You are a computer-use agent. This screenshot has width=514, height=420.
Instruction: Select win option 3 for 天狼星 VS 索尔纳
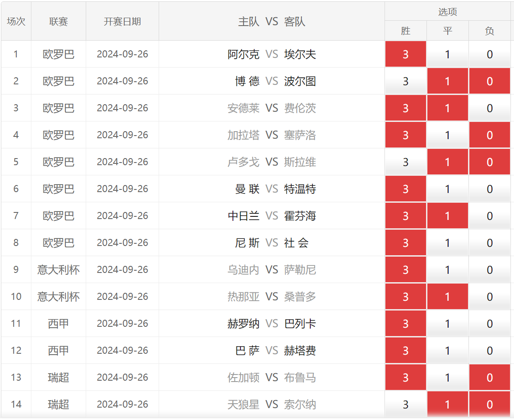(405, 404)
